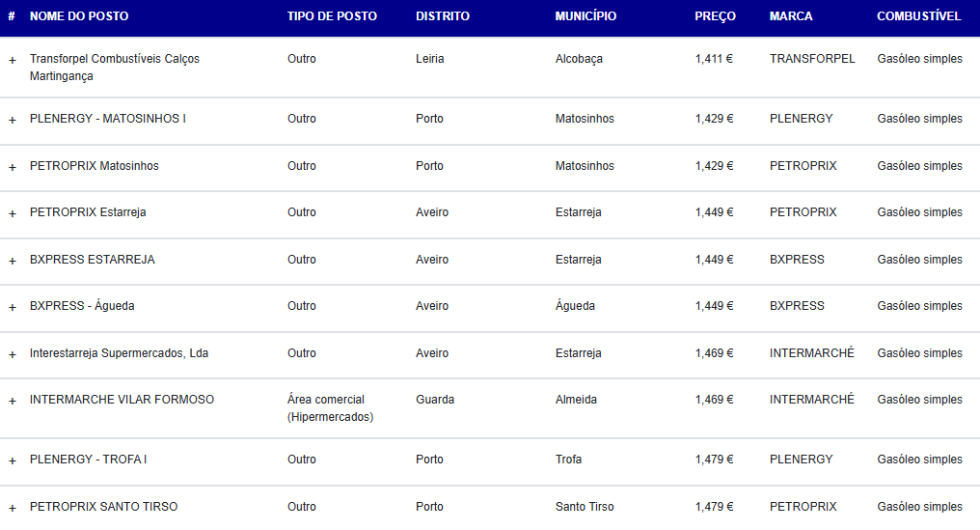Sort table by DISTRITO header

[x=443, y=16]
